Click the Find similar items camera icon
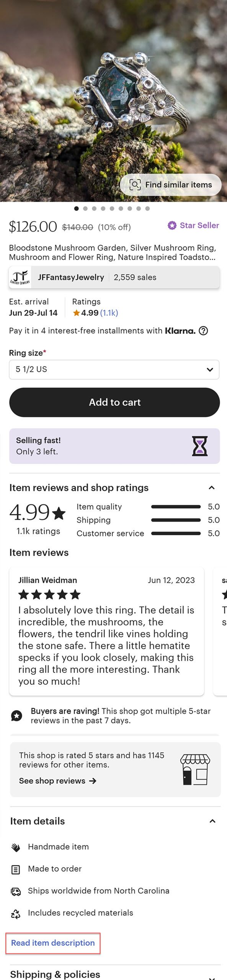Image resolution: width=227 pixels, height=980 pixels. pyautogui.click(x=135, y=185)
